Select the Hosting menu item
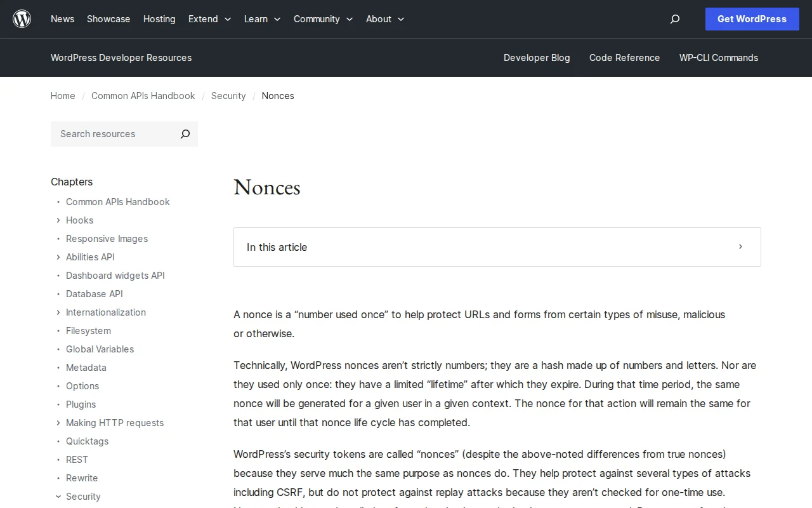 (x=159, y=19)
